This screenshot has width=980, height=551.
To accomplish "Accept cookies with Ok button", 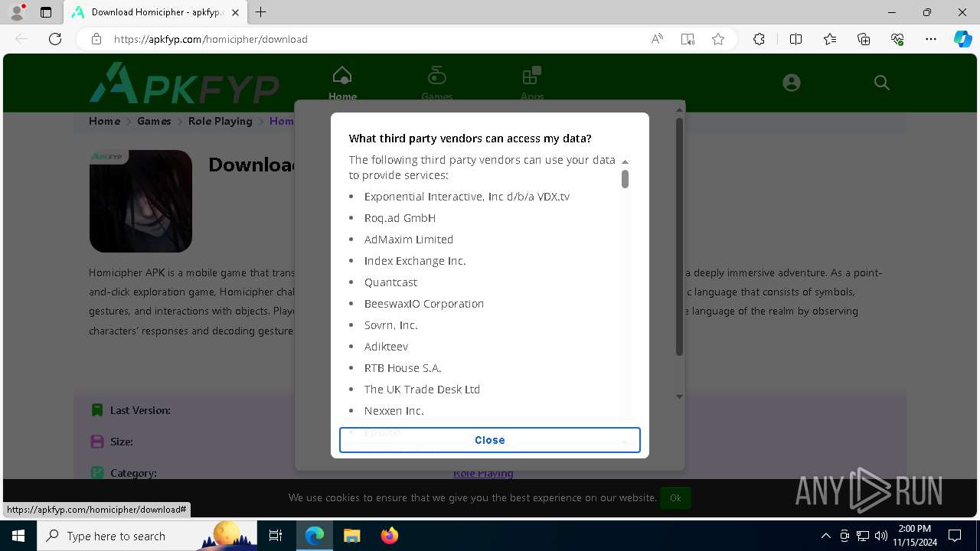I will [675, 497].
